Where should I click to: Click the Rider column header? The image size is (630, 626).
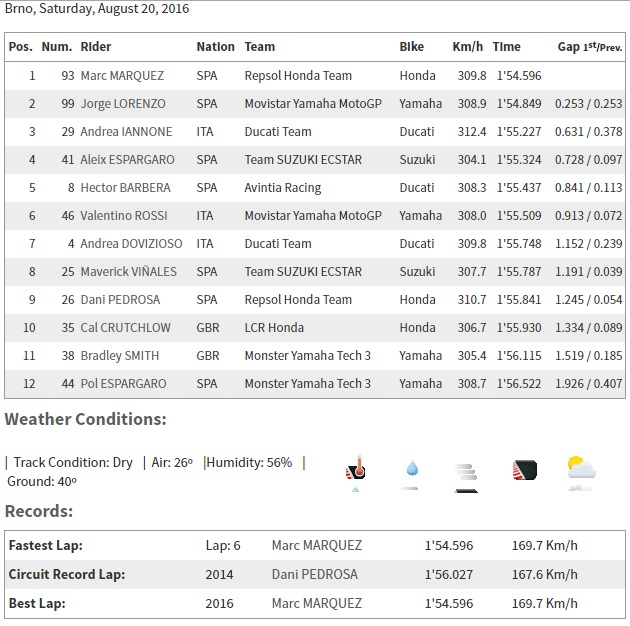pyautogui.click(x=96, y=47)
